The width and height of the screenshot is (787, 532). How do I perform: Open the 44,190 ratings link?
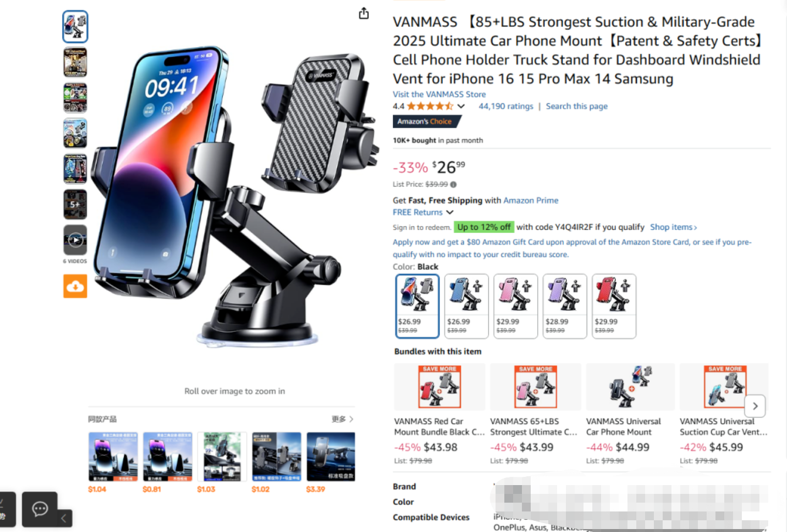pyautogui.click(x=506, y=106)
